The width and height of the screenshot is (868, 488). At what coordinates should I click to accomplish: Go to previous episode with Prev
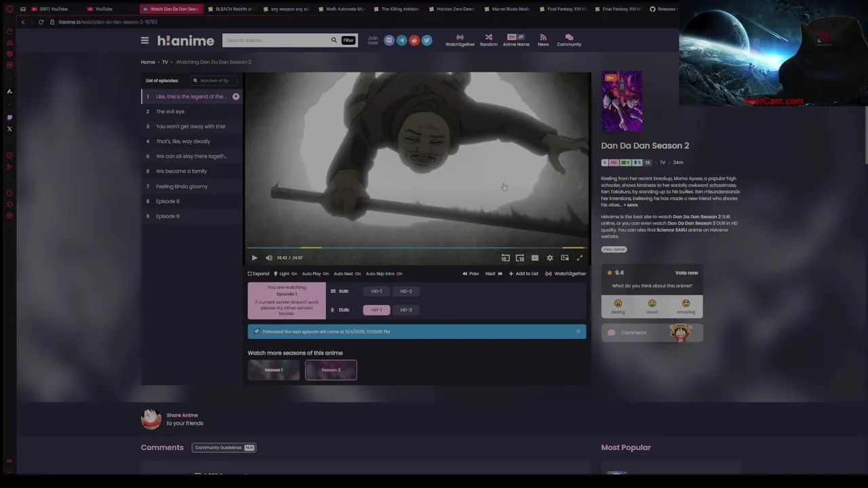click(x=471, y=274)
